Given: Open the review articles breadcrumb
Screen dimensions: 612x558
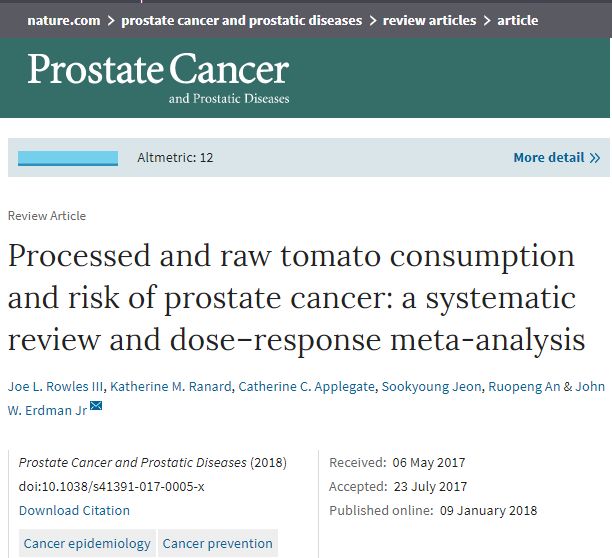Looking at the screenshot, I should 429,20.
